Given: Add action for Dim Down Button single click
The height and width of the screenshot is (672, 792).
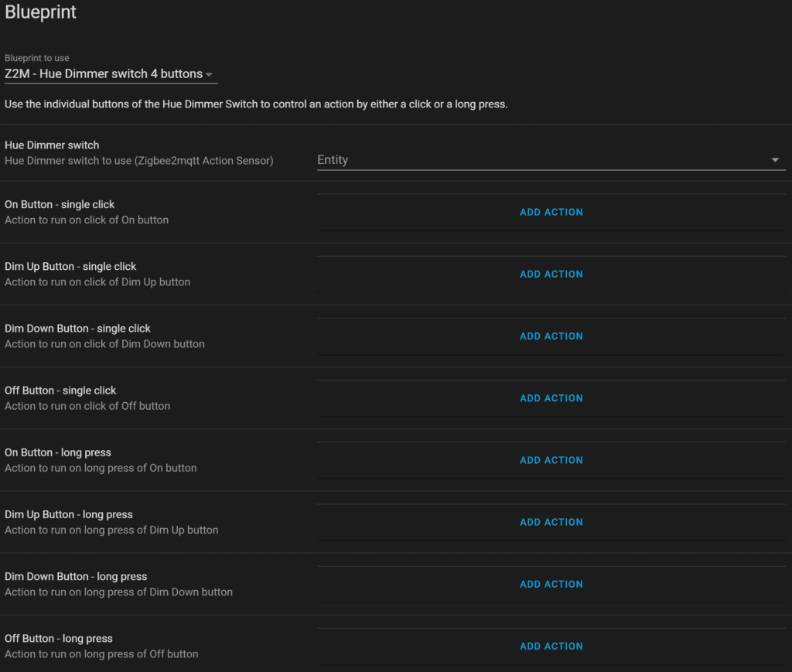Looking at the screenshot, I should tap(551, 336).
